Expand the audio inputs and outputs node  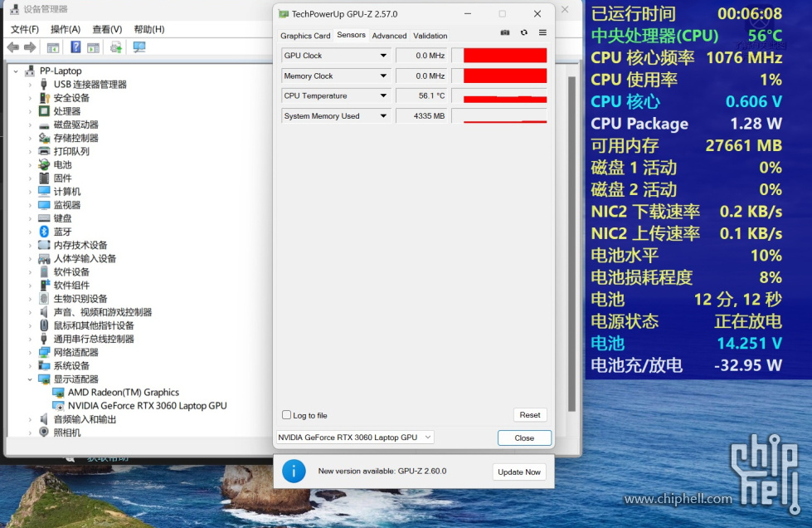pos(30,419)
